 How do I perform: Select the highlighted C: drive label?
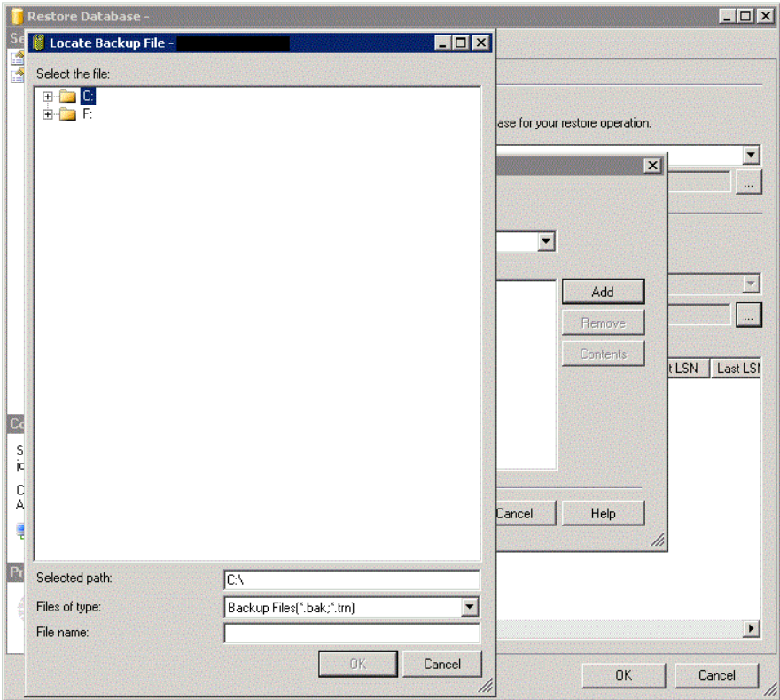click(88, 96)
